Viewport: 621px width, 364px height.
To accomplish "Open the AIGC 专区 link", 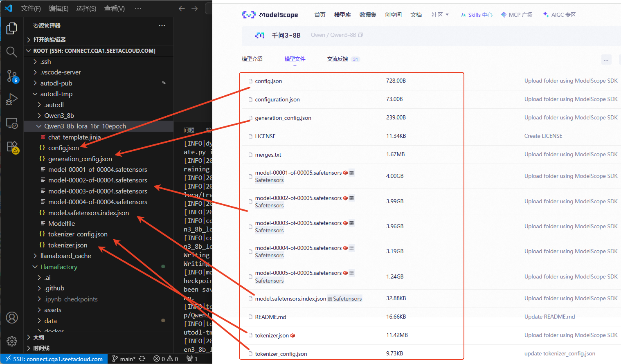I will tap(559, 15).
